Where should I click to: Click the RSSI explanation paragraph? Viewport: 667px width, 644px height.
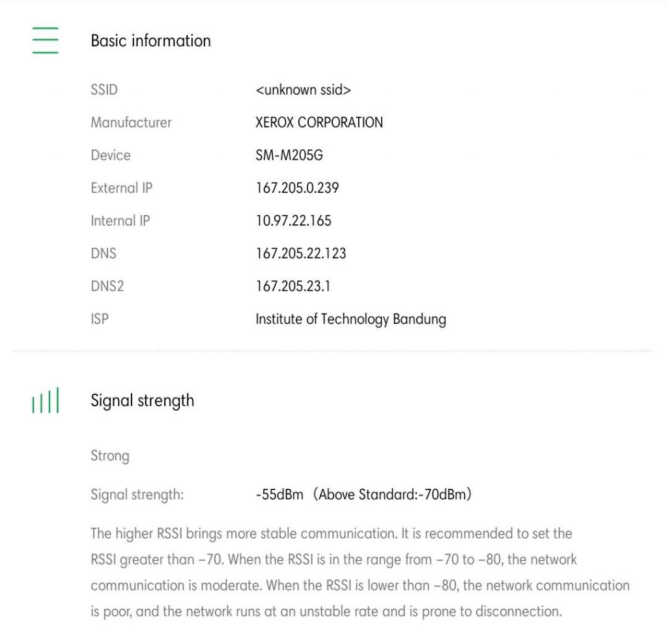tap(360, 572)
